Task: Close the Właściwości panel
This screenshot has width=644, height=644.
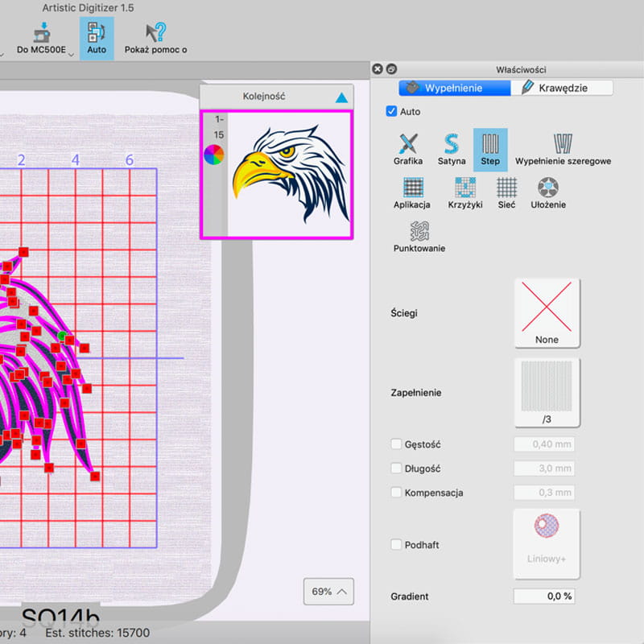Action: pos(377,69)
